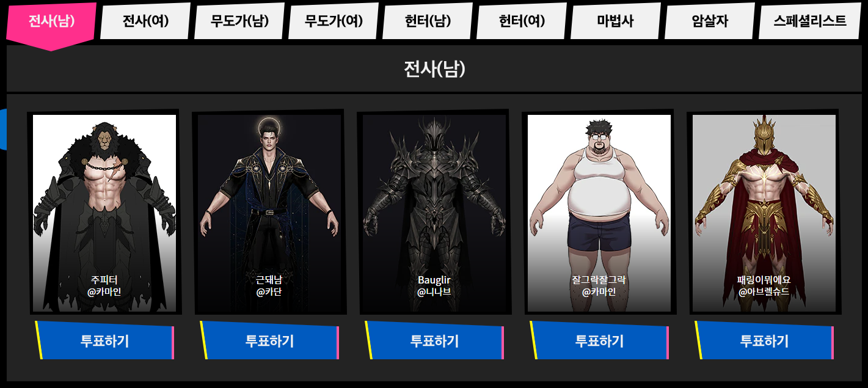View the 근돼남 character with halo
This screenshot has height=388, width=868.
pos(269,213)
